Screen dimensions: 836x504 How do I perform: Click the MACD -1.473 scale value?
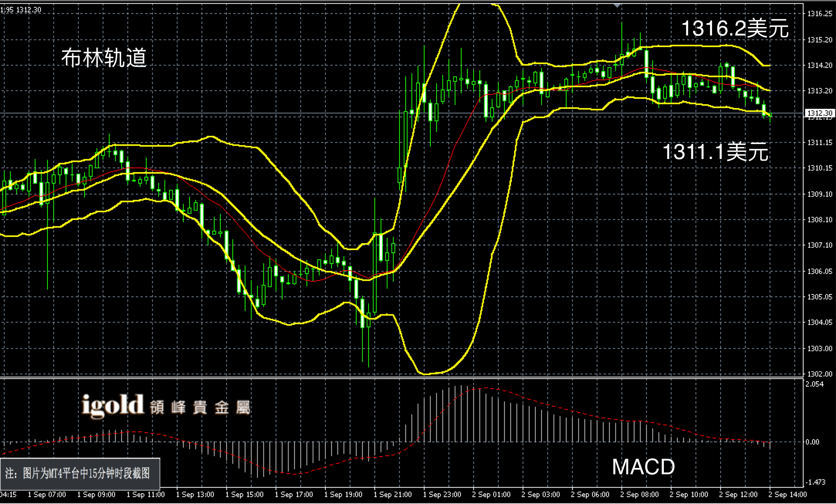pyautogui.click(x=815, y=482)
